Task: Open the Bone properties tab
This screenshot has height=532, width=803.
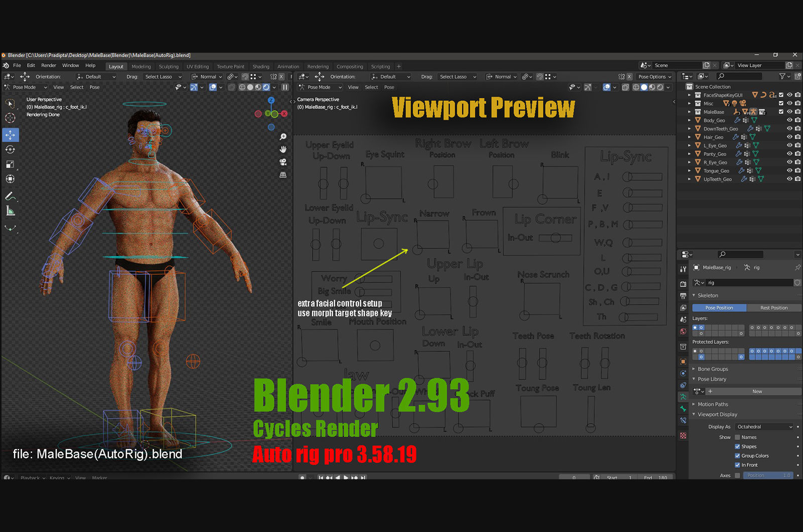Action: click(x=683, y=409)
